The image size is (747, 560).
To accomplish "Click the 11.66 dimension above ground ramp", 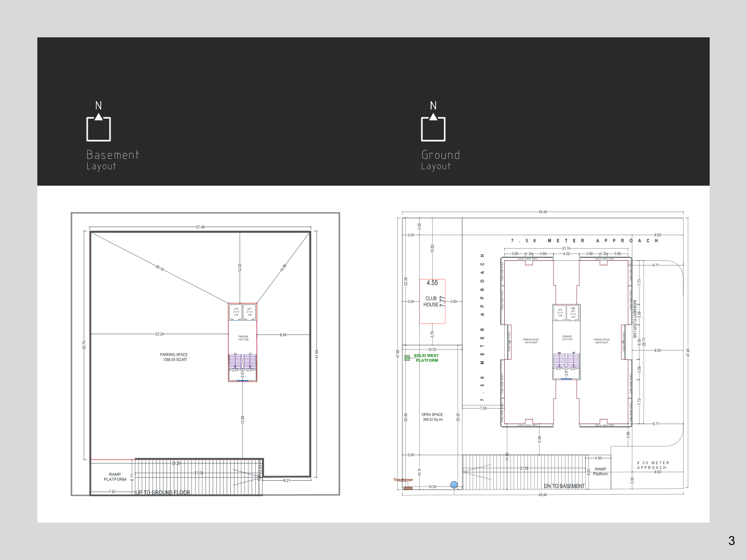I will click(507, 456).
